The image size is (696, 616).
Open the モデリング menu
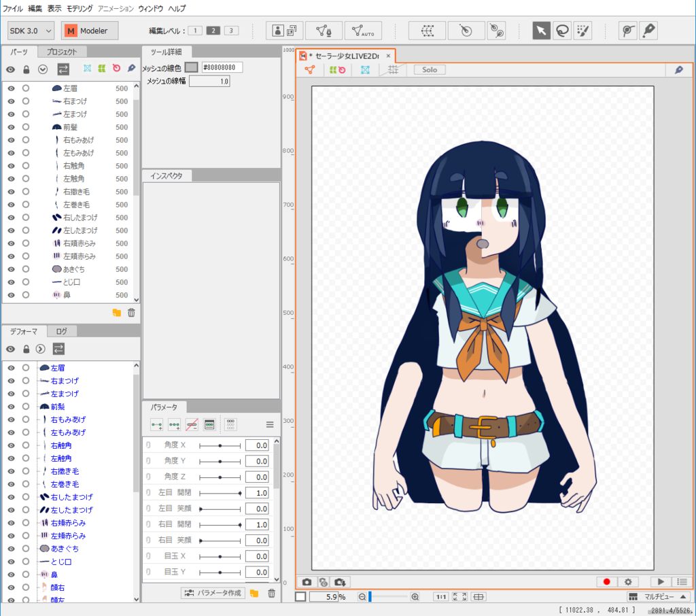click(x=80, y=8)
